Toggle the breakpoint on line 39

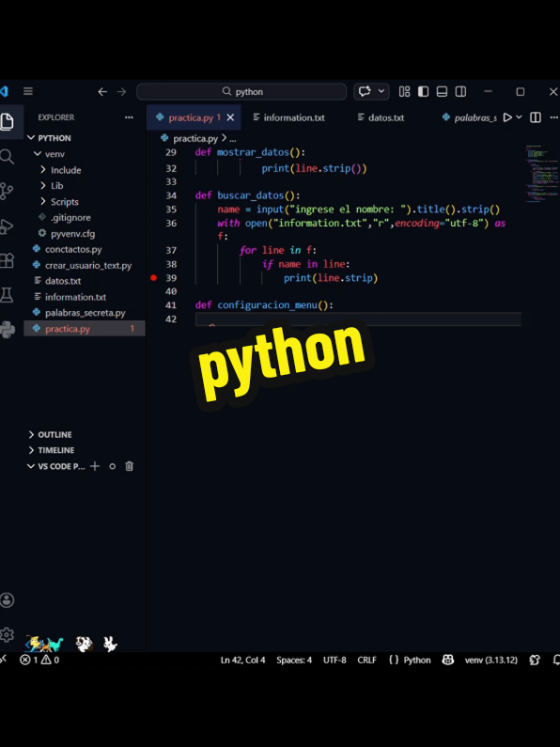point(153,278)
